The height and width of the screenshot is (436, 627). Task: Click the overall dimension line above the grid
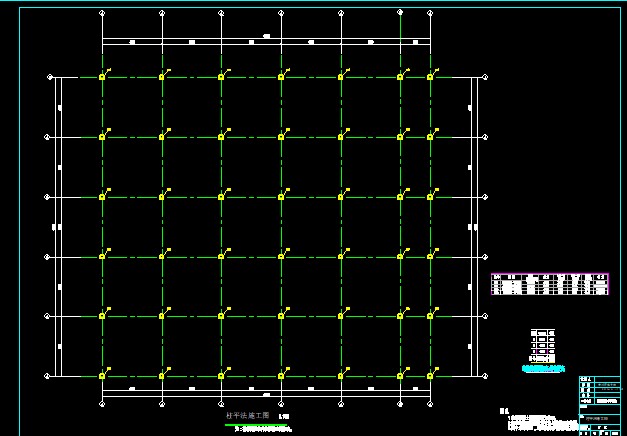266,39
